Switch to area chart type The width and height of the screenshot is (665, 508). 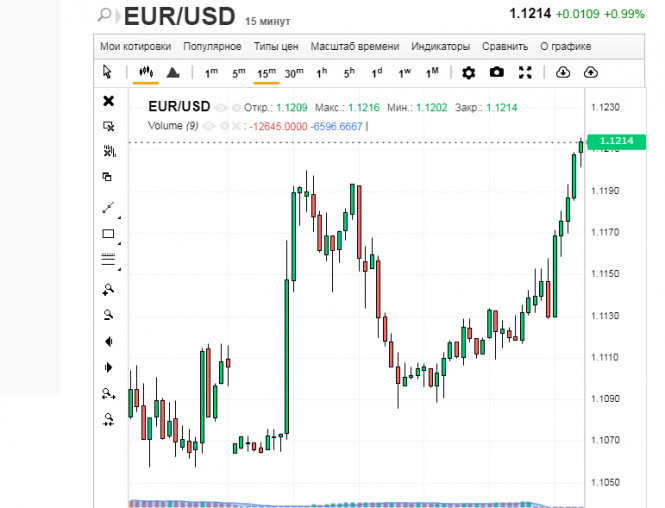pos(173,73)
